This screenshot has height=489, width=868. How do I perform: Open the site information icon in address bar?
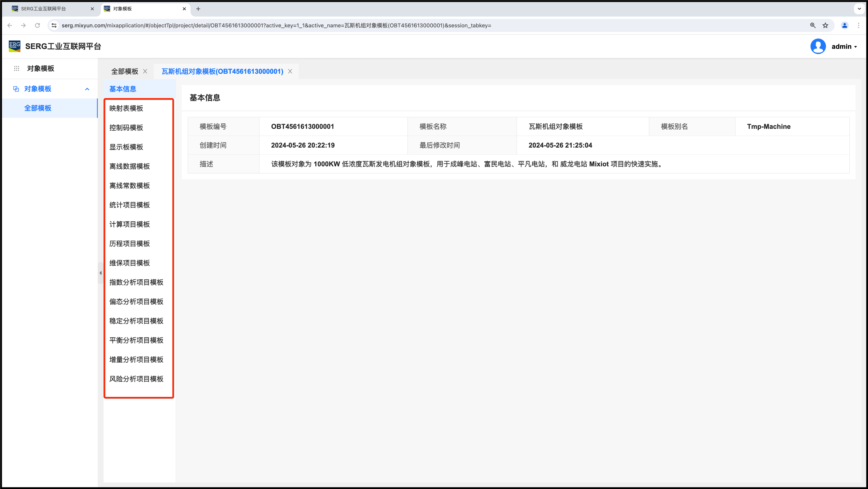point(54,25)
